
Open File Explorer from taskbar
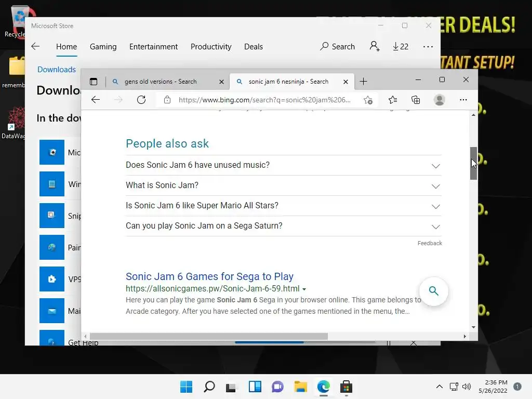[300, 387]
